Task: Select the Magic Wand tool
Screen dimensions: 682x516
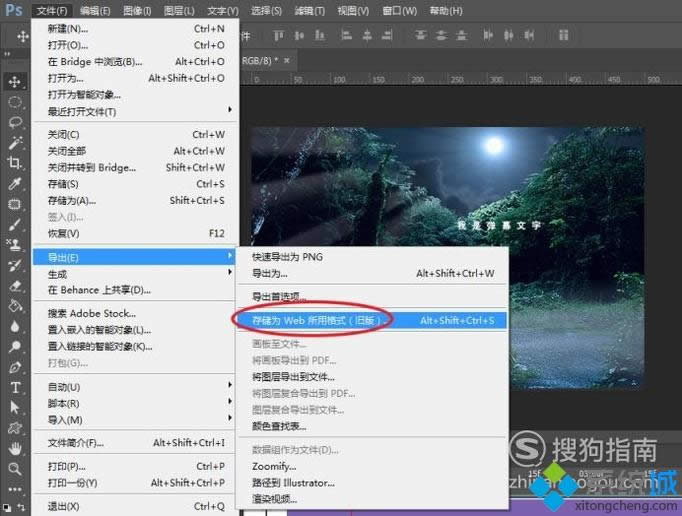Action: coord(15,143)
